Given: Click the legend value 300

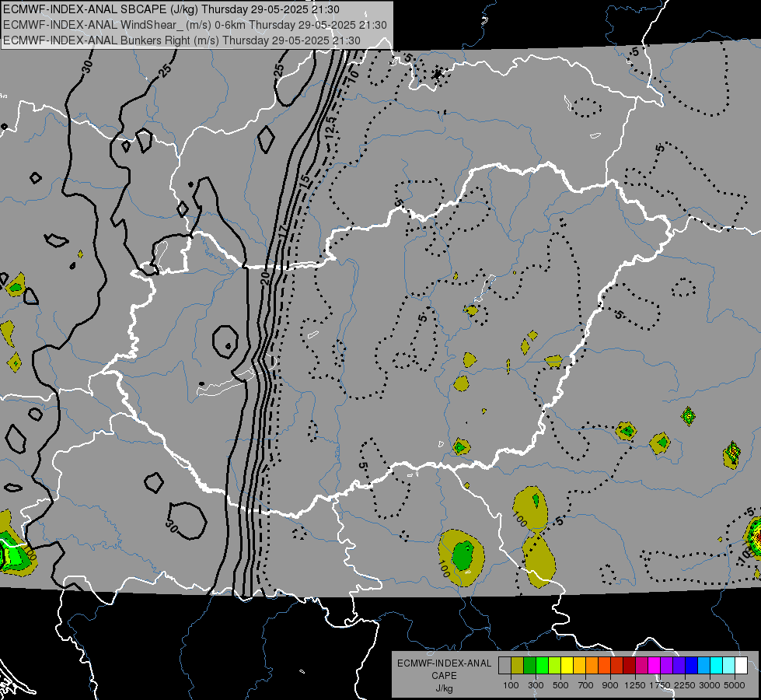Looking at the screenshot, I should [536, 685].
